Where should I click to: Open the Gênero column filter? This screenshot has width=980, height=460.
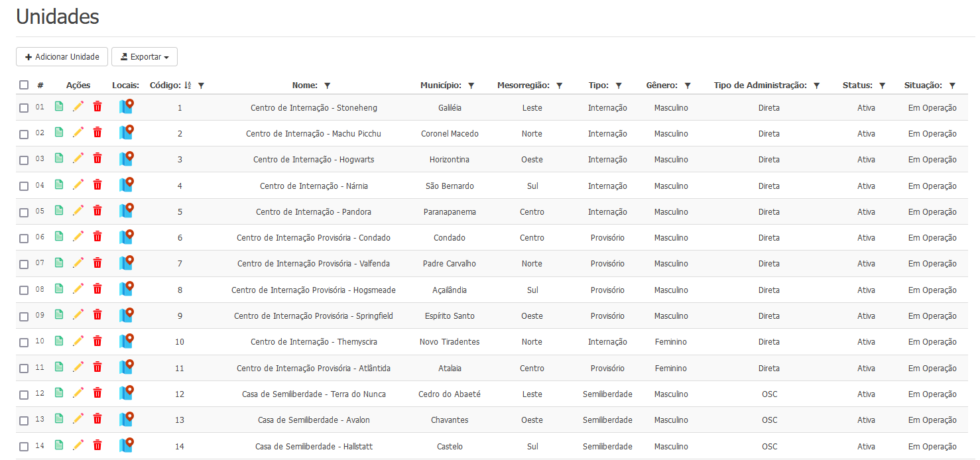point(688,86)
